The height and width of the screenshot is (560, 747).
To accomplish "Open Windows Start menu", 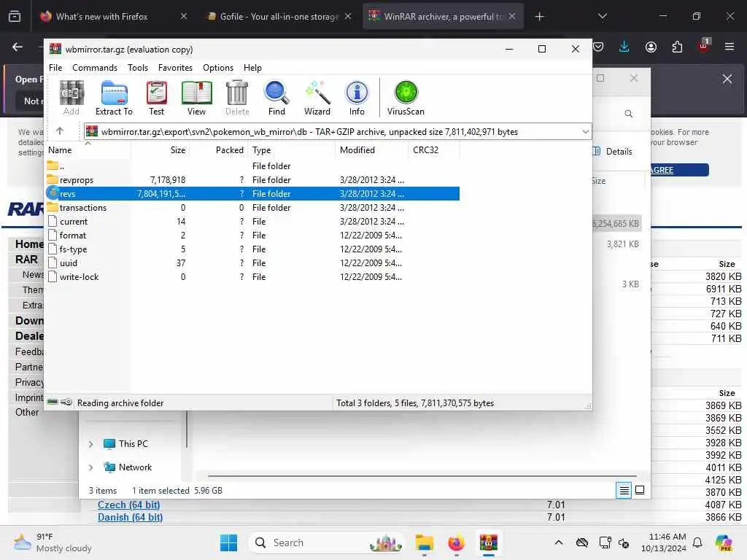I will [228, 542].
